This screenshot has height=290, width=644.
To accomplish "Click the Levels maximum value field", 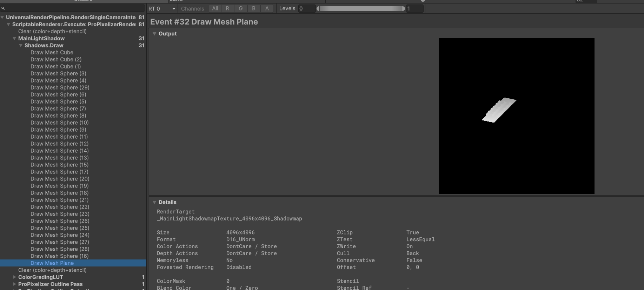I will coord(414,8).
